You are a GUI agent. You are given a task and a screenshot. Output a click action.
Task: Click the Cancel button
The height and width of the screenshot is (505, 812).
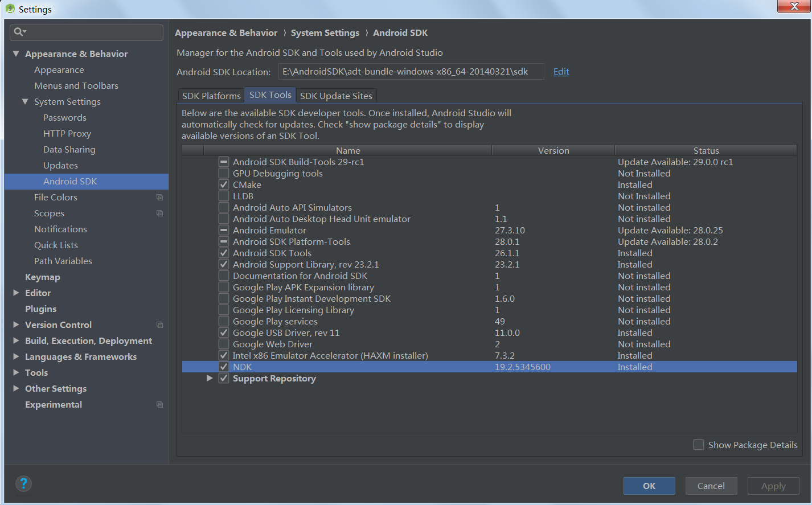(711, 486)
